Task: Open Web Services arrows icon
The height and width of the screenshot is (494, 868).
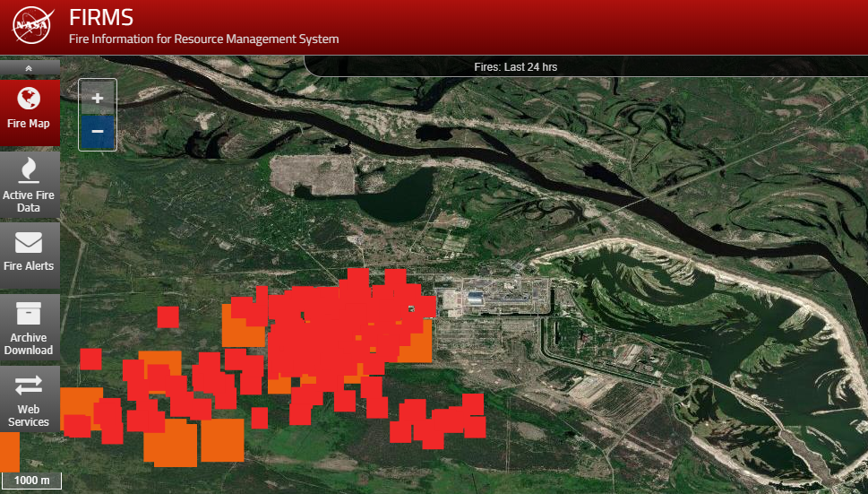Action: coord(30,401)
